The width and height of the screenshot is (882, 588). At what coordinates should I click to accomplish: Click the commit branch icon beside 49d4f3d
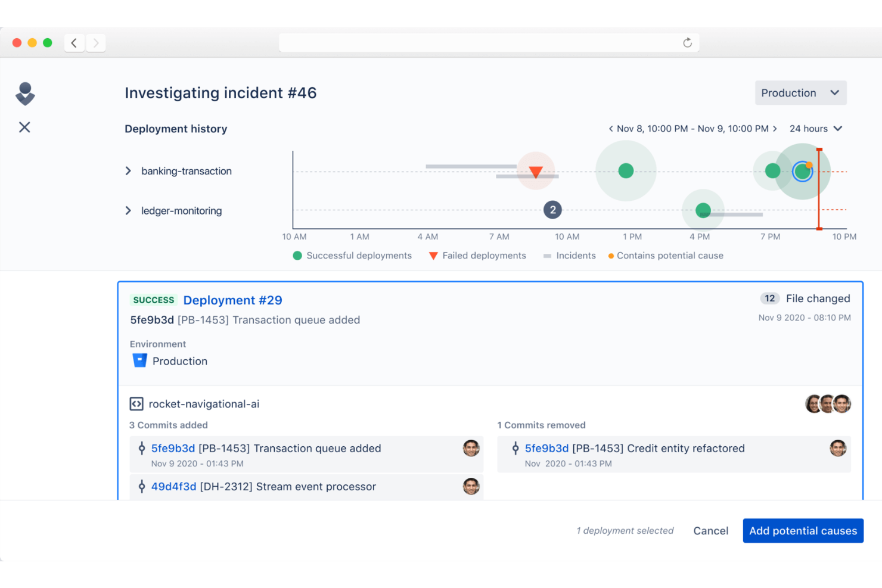(141, 486)
